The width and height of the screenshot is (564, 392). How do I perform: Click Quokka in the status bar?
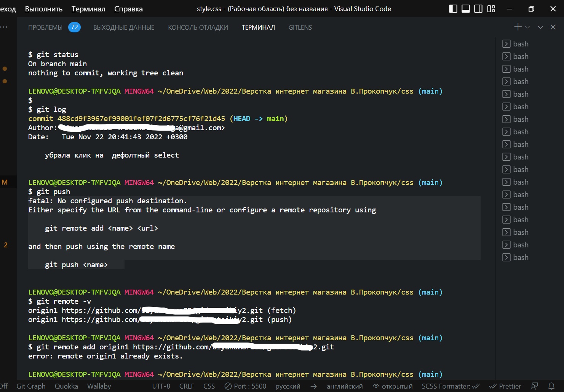point(66,386)
